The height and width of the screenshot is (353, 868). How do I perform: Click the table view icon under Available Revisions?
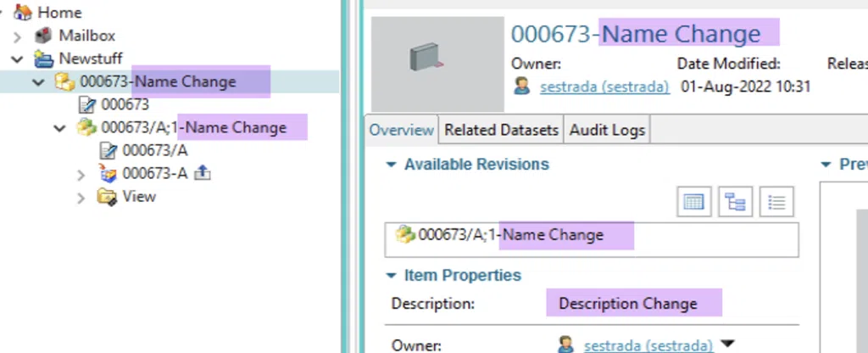coord(693,202)
